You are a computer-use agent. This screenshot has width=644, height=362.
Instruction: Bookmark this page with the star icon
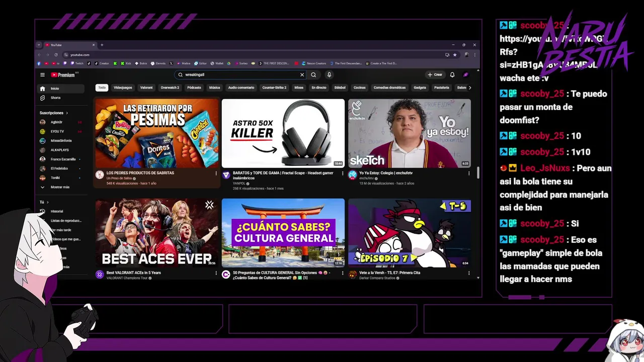click(x=455, y=54)
